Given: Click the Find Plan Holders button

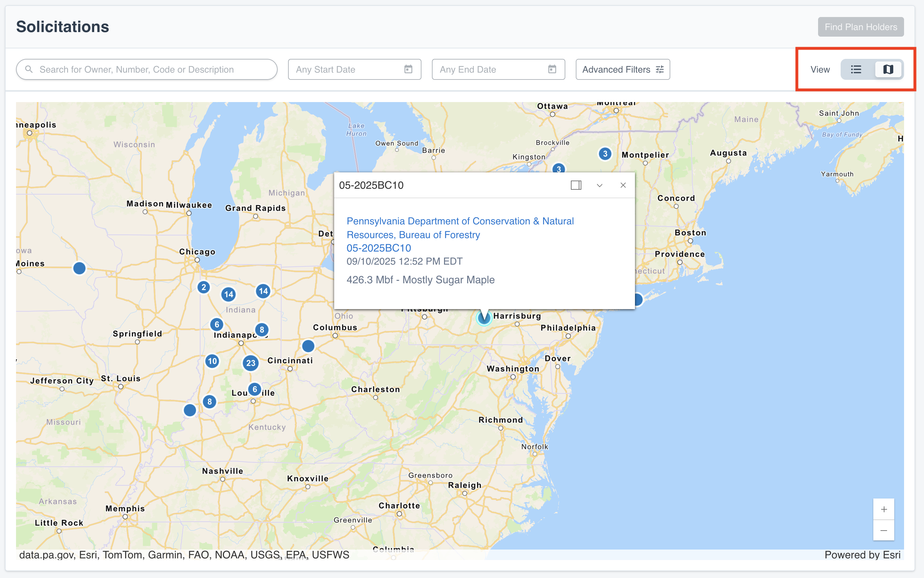Looking at the screenshot, I should [861, 27].
